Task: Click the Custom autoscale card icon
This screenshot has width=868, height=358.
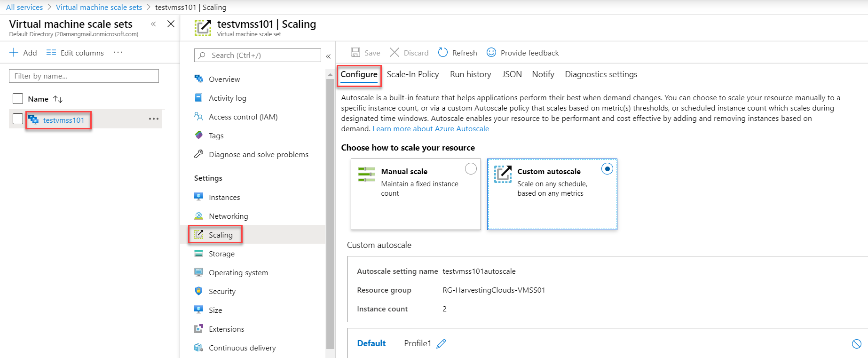Action: (x=503, y=174)
